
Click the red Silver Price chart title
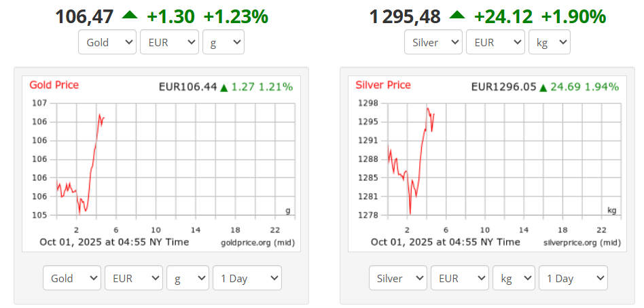tap(383, 85)
